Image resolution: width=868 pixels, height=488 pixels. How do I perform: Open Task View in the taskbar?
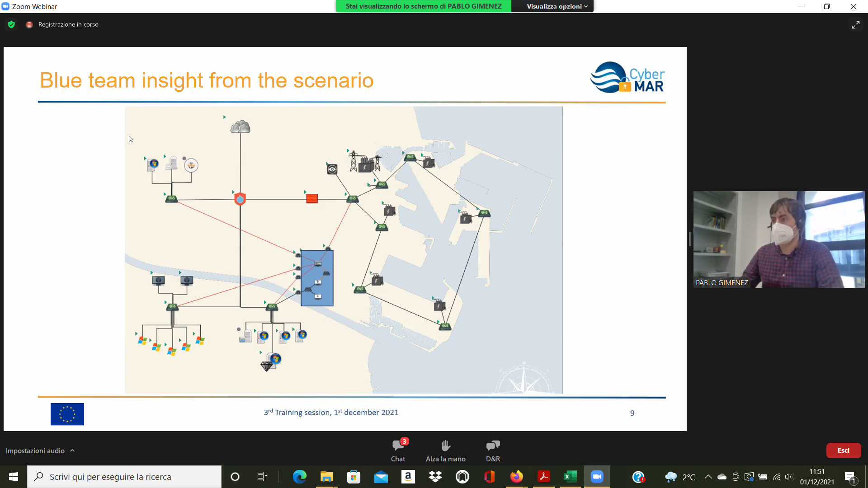[x=262, y=477]
